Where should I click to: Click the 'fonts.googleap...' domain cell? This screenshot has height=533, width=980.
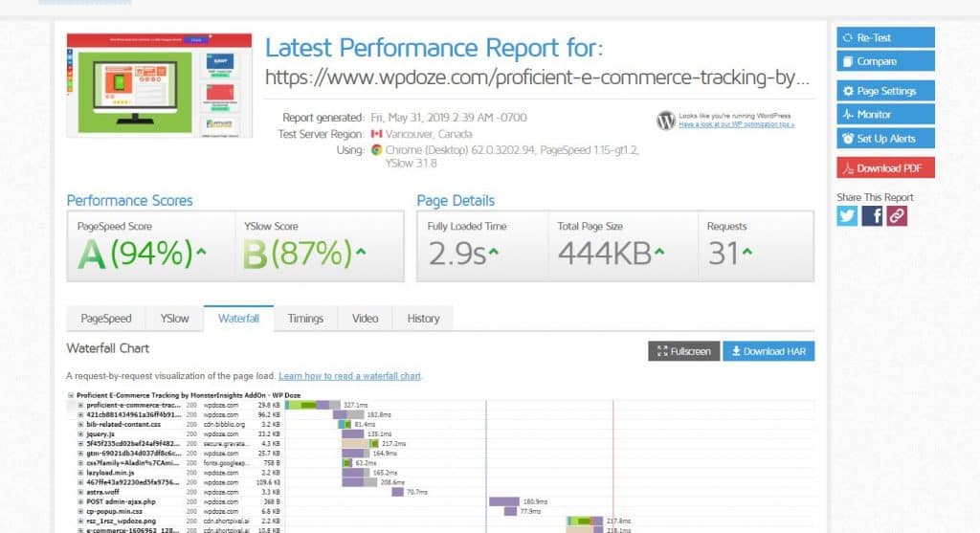(x=226, y=463)
